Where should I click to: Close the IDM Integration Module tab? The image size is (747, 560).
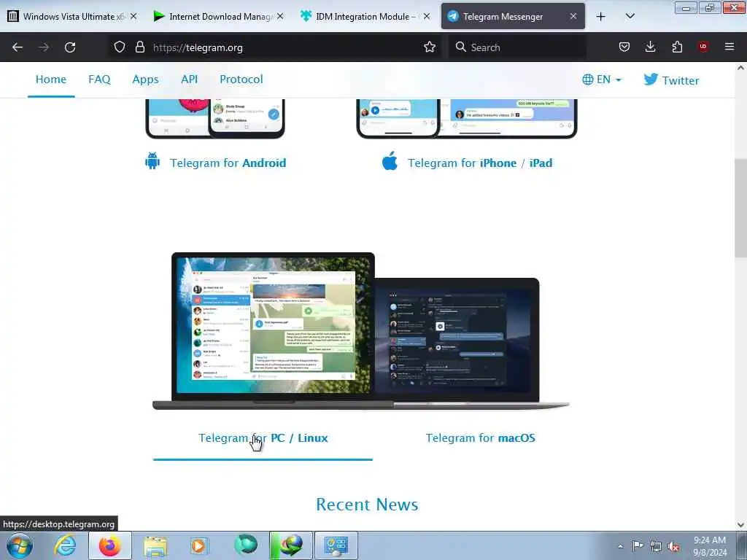pos(427,16)
